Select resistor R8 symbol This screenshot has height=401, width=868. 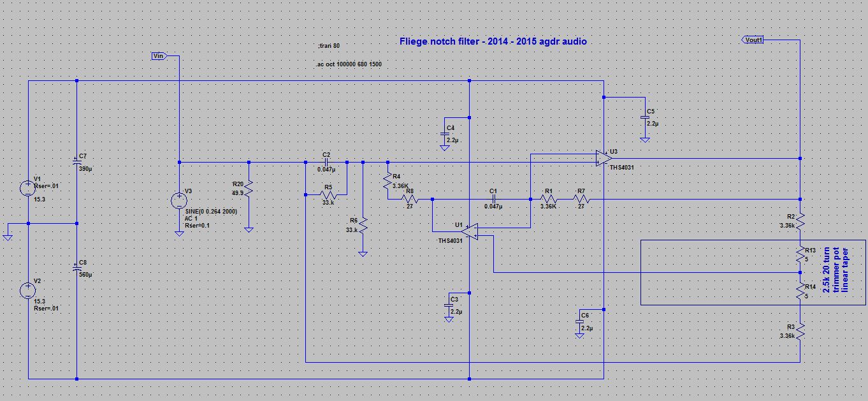coord(409,199)
